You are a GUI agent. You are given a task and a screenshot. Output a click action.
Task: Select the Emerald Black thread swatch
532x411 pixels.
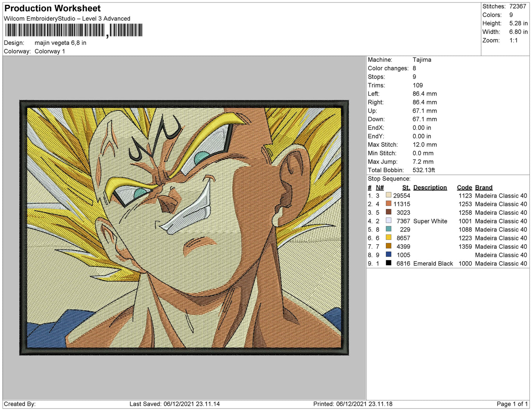(x=388, y=263)
